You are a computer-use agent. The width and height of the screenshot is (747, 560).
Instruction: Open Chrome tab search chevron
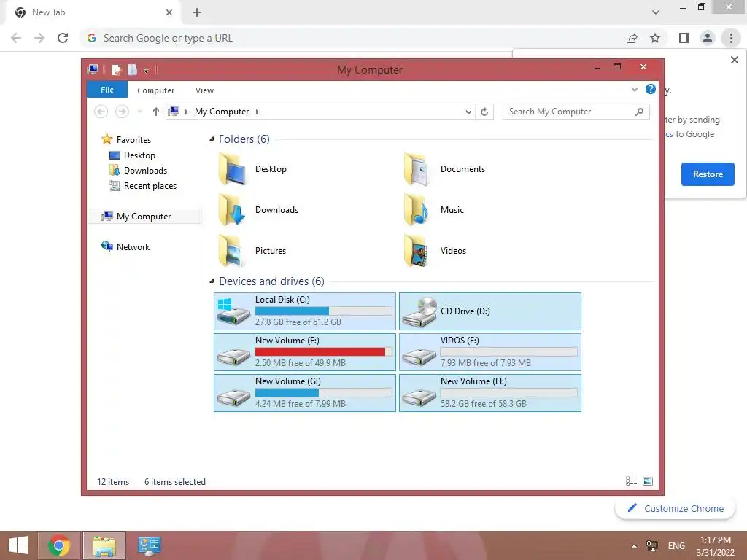(656, 12)
